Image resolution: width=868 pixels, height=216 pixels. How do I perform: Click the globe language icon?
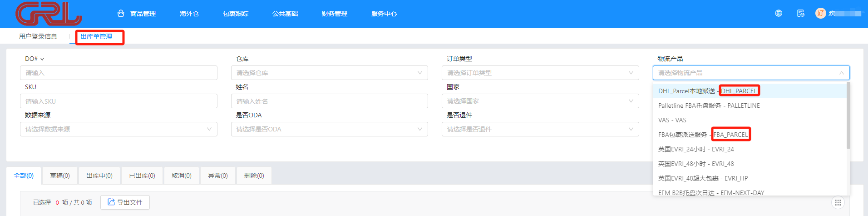779,13
